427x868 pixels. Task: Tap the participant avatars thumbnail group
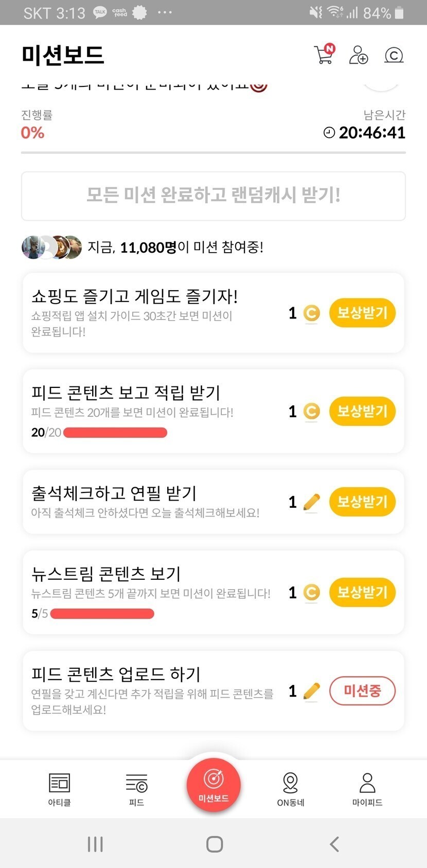click(51, 247)
